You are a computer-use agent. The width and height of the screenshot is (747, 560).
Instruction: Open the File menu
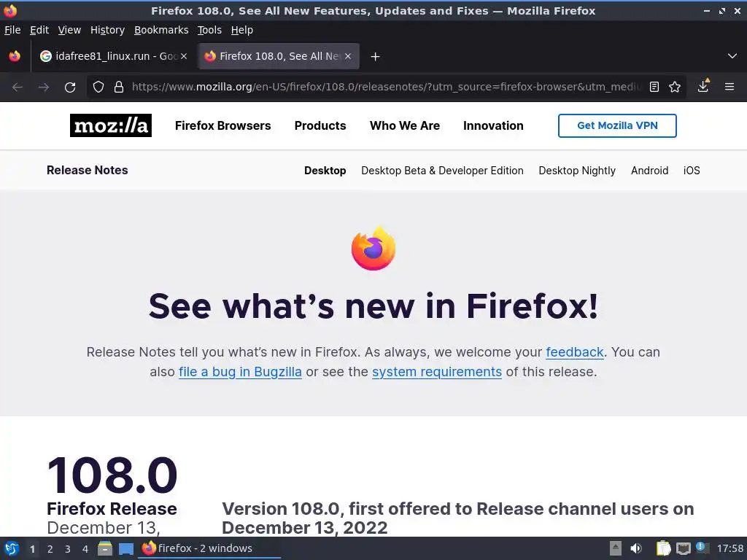point(12,30)
